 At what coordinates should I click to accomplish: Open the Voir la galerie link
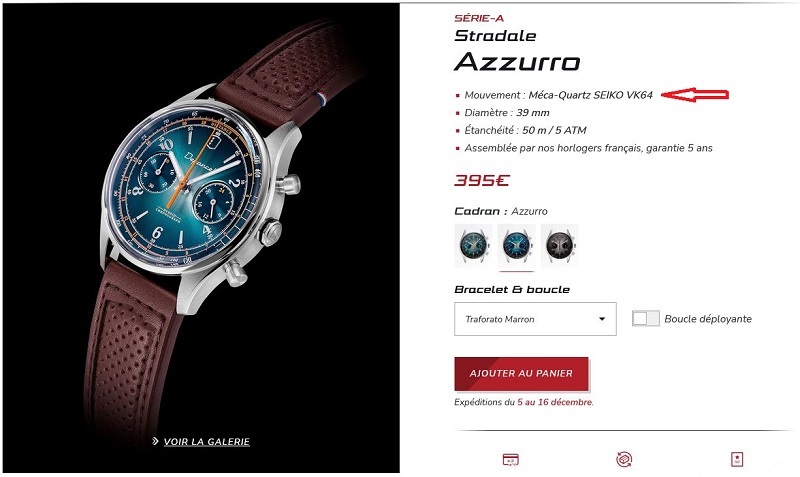pos(207,442)
